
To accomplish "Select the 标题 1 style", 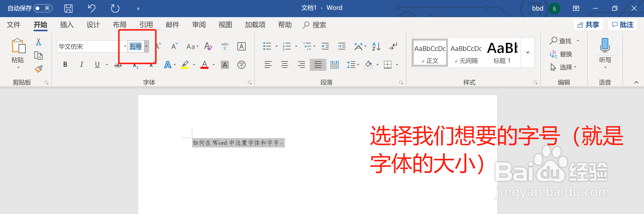I will 502,53.
